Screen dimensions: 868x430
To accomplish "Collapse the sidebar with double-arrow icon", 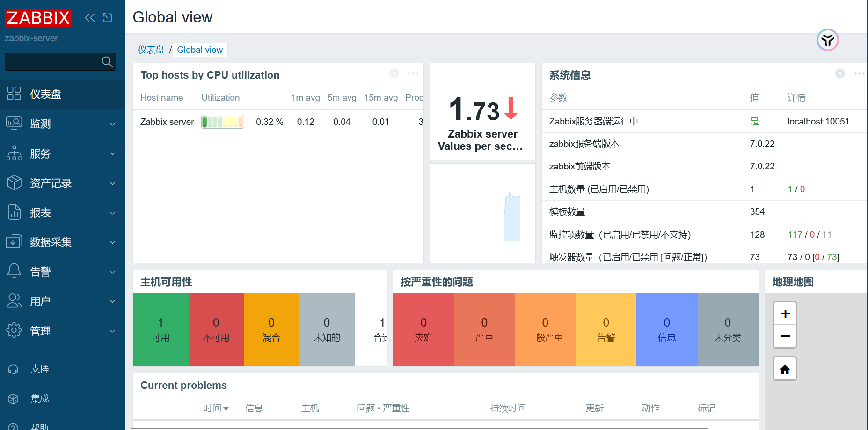I will point(90,18).
